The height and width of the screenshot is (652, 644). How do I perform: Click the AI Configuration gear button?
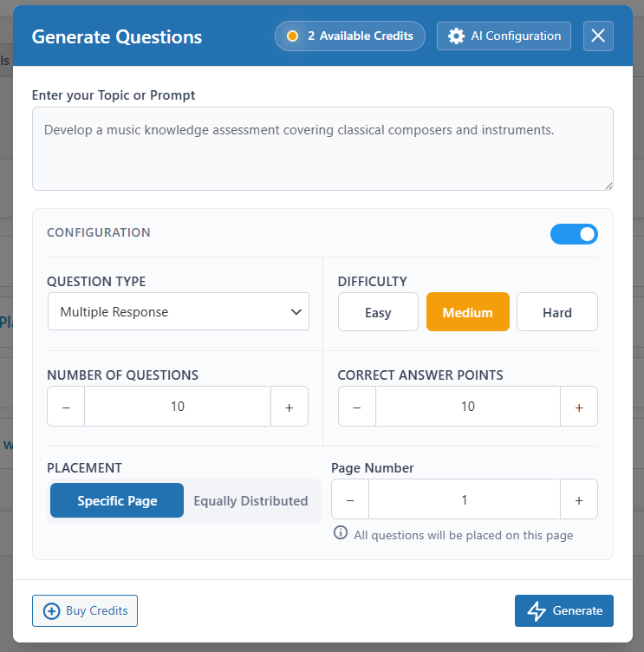[x=504, y=36]
